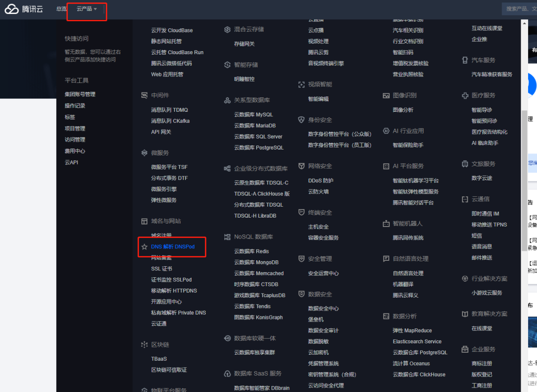
Task: Click the 中间件 category icon
Action: (x=144, y=95)
